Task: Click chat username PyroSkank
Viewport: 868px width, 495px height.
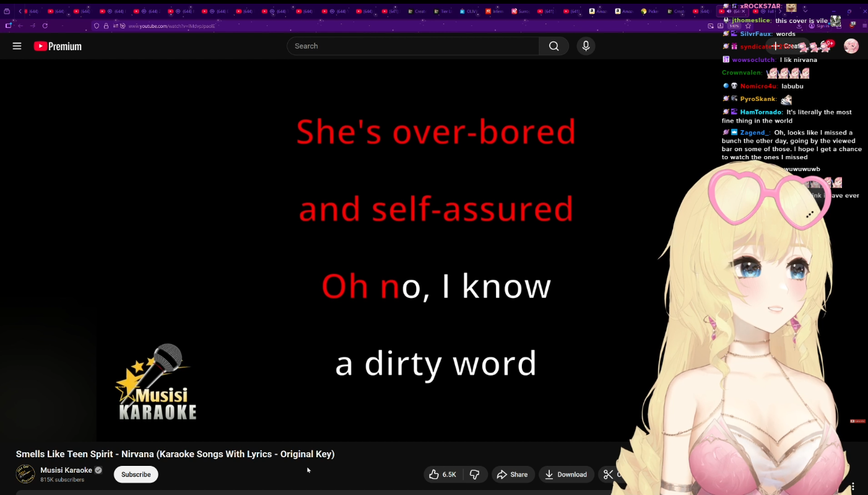Action: pyautogui.click(x=758, y=99)
